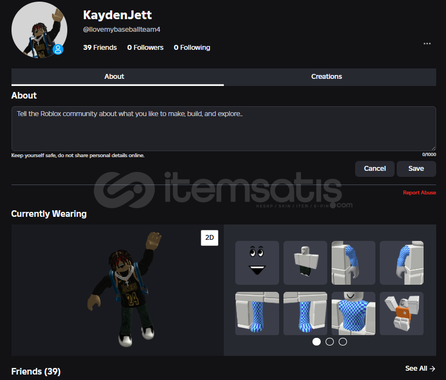
Task: Select the blue checkered torso item
Action: [353, 313]
